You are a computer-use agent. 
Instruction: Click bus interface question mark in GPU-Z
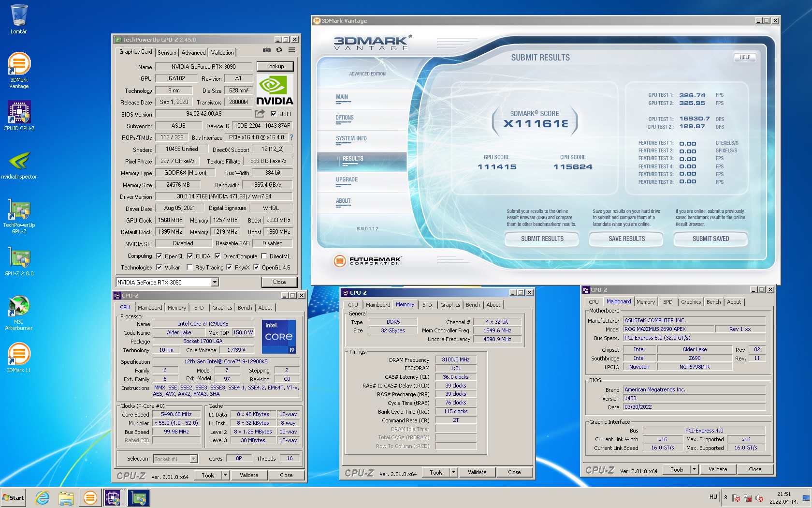pyautogui.click(x=291, y=137)
